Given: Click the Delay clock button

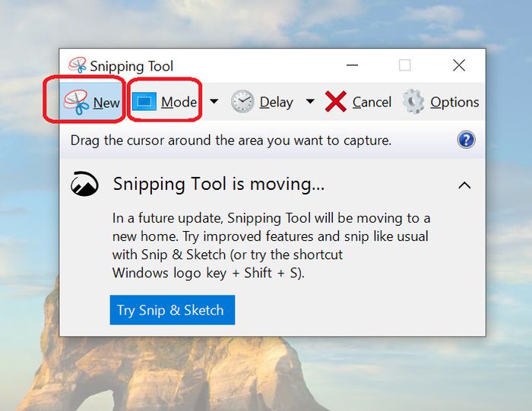Looking at the screenshot, I should click(x=262, y=102).
